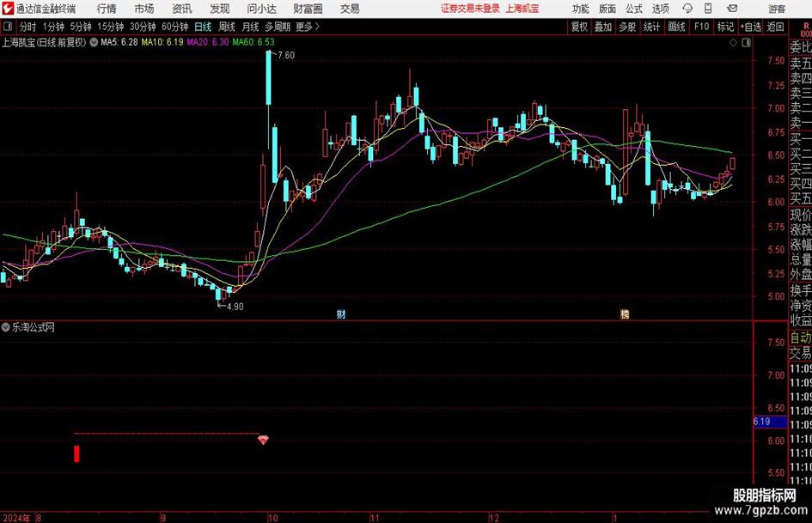Expand the 乐淘公式网 indicator dropdown
Image resolution: width=812 pixels, height=523 pixels.
click(x=6, y=327)
